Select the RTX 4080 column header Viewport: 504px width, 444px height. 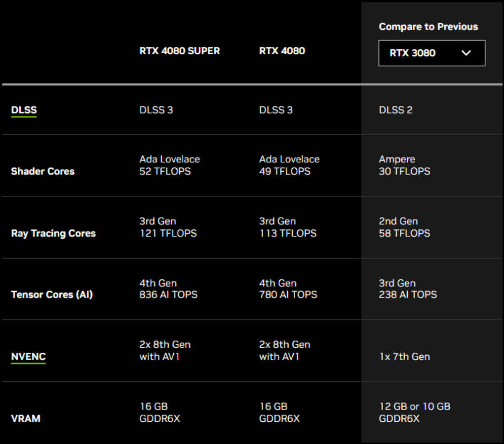click(x=282, y=51)
